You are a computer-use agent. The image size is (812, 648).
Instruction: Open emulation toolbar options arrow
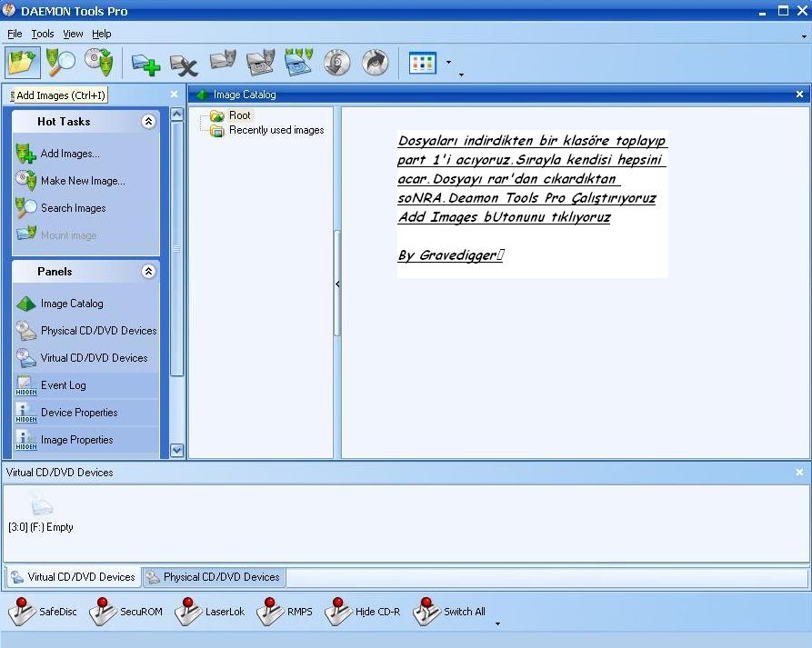[x=497, y=623]
